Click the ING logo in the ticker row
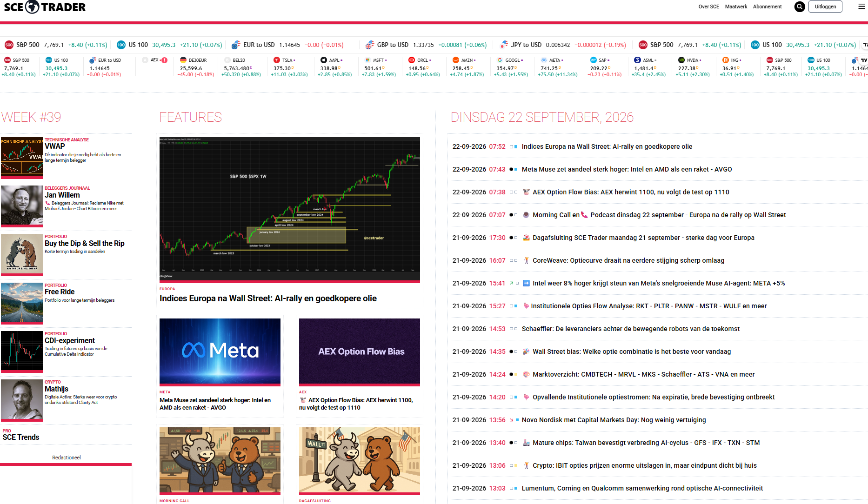Image resolution: width=868 pixels, height=504 pixels. click(x=726, y=60)
